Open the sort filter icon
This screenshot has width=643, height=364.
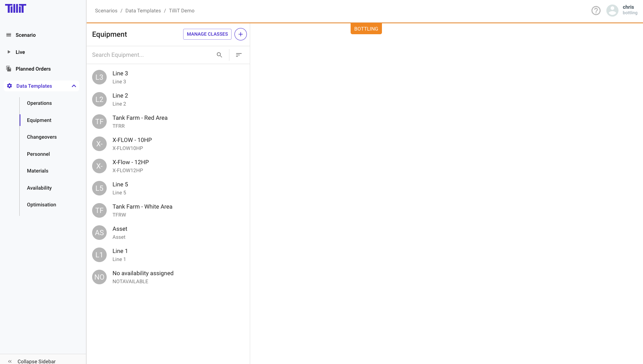point(239,55)
